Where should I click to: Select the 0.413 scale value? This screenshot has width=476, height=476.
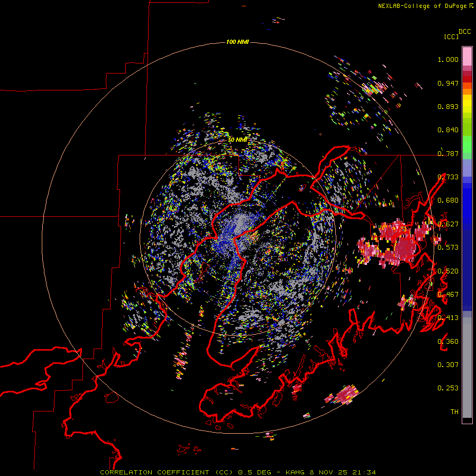point(448,318)
